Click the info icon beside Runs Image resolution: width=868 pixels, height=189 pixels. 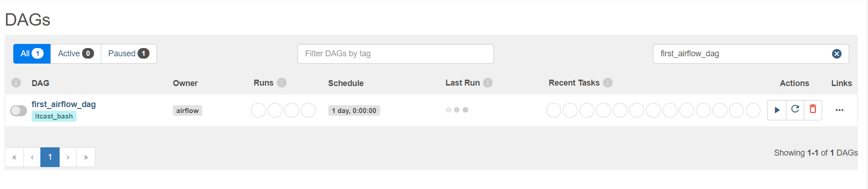[x=282, y=83]
